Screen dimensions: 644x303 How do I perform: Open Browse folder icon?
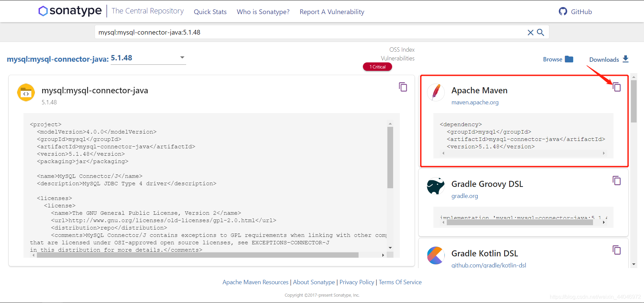569,59
